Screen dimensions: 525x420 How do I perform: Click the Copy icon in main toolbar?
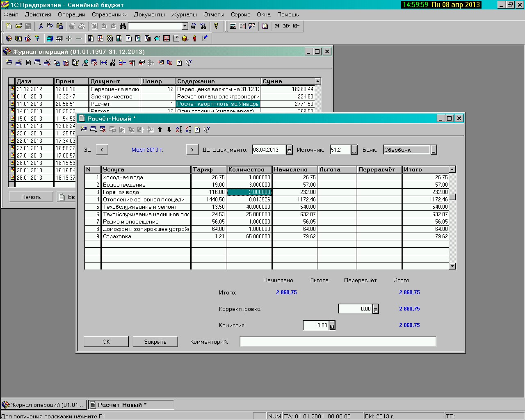50,26
